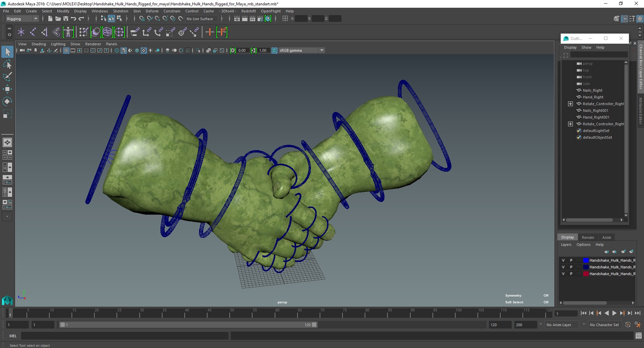Pick the Lasso Select tool in the toolbox
Viewport: 644px width, 348px height.
point(7,64)
